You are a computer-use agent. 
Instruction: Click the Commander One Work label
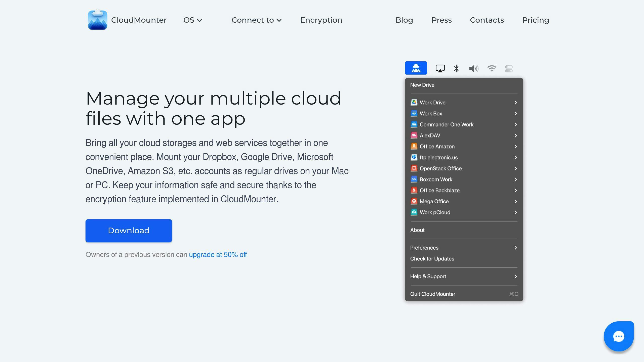click(x=447, y=124)
